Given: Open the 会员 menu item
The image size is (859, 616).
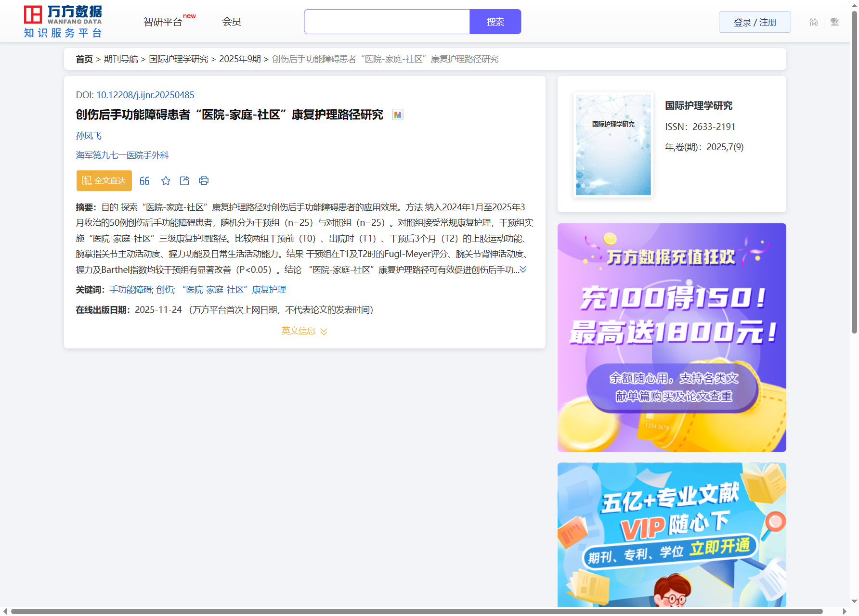Looking at the screenshot, I should 231,22.
